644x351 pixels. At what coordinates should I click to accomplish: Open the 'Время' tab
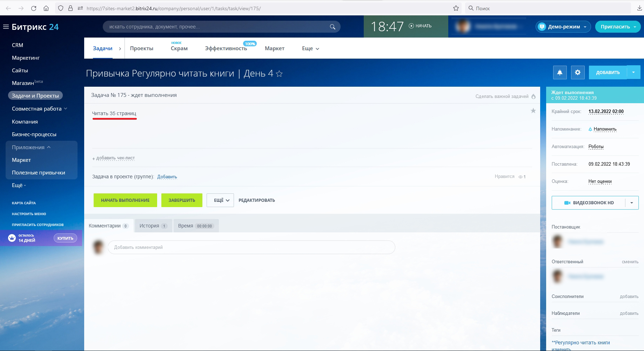tap(196, 226)
